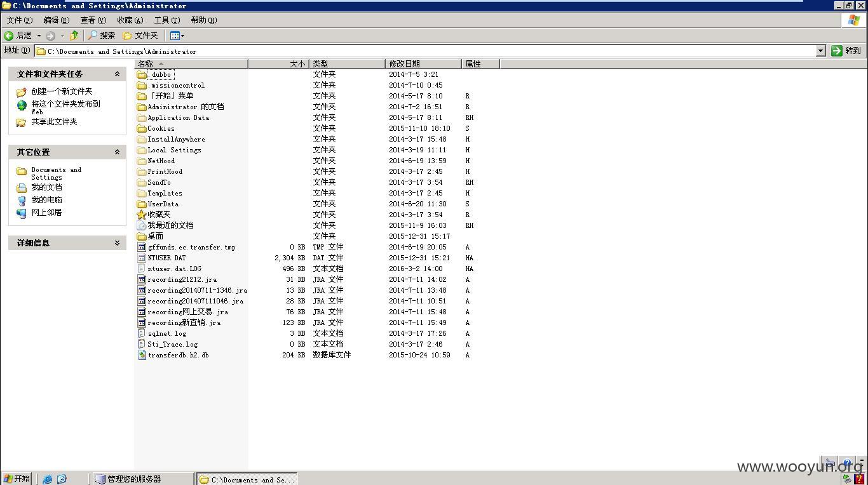Screen dimensions: 868x485
Task: Open the 帮助(H) menu
Action: [x=203, y=20]
